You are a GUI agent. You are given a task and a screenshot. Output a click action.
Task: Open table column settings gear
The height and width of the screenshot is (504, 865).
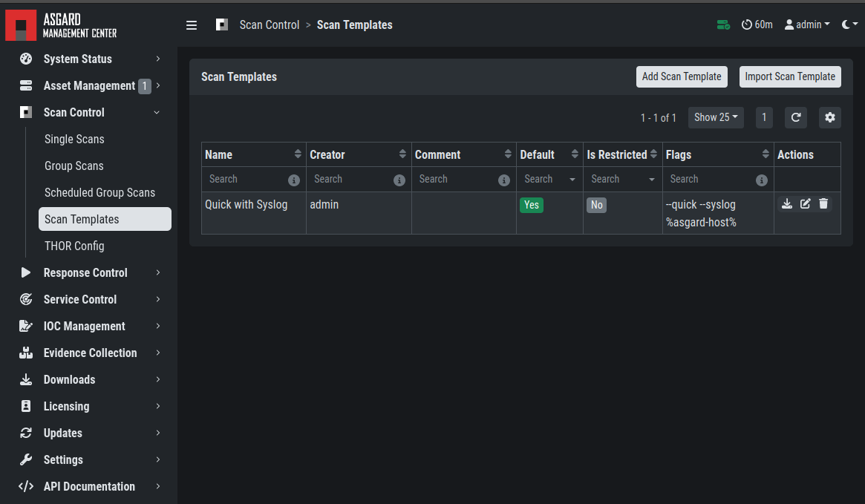click(829, 117)
